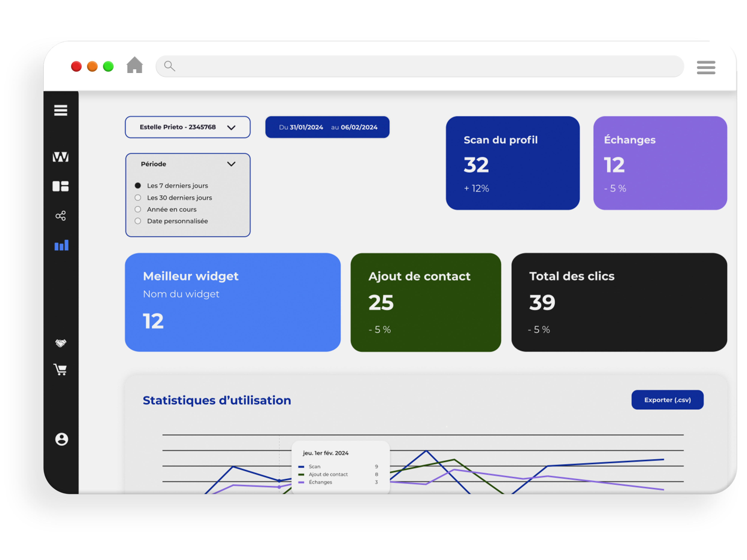The height and width of the screenshot is (560, 747).
Task: Click the W logo icon in sidebar
Action: click(x=61, y=157)
